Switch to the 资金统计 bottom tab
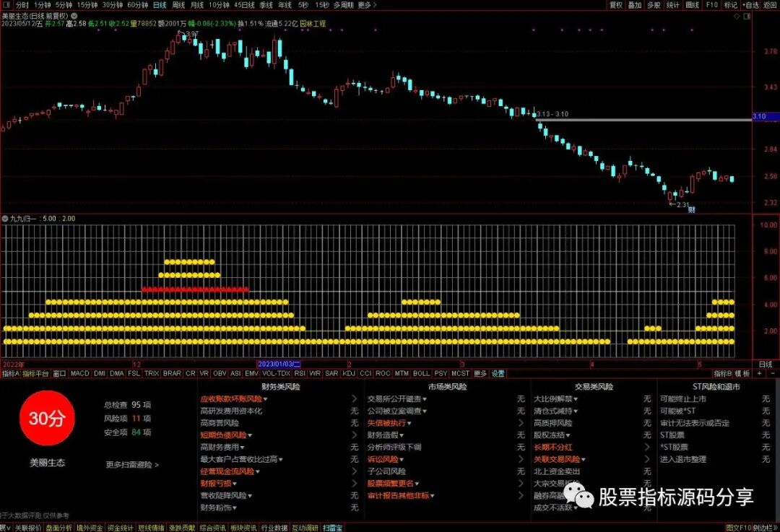The height and width of the screenshot is (532, 780). pyautogui.click(x=121, y=528)
